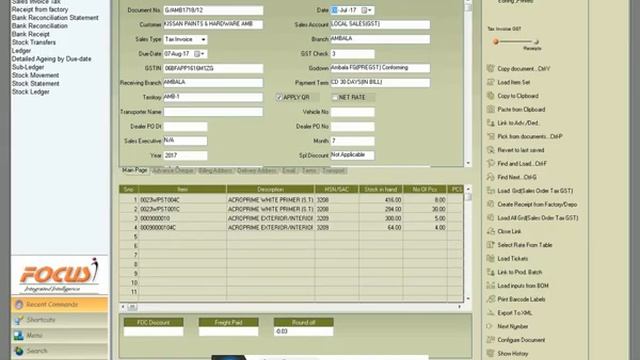
Task: Click the Load All Grid(Sales Order Tax GST) icon
Action: 491,218
